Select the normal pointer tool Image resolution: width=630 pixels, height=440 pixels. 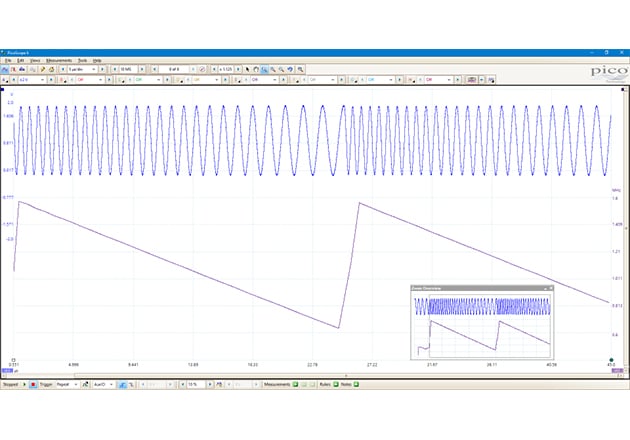point(247,70)
